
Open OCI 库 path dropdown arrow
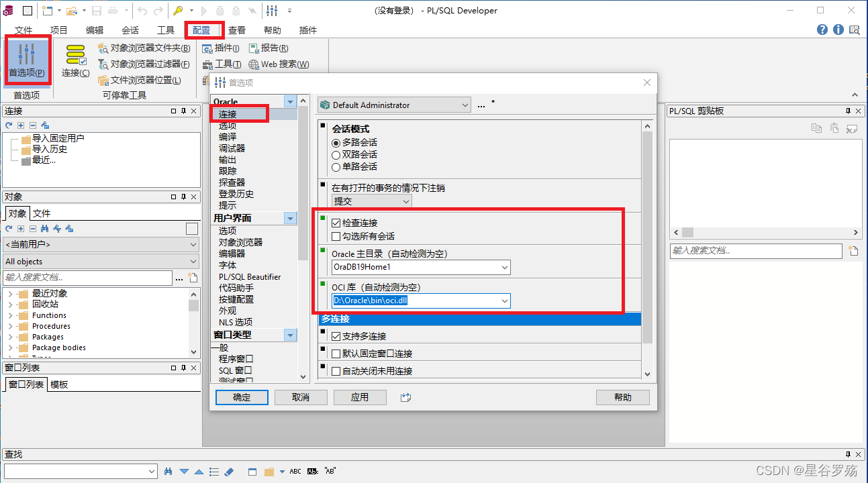pyautogui.click(x=504, y=301)
